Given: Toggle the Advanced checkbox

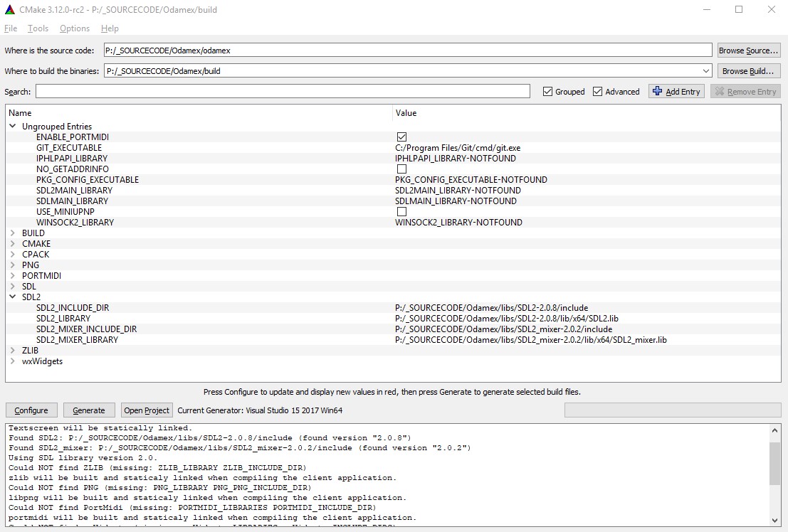Looking at the screenshot, I should (597, 92).
